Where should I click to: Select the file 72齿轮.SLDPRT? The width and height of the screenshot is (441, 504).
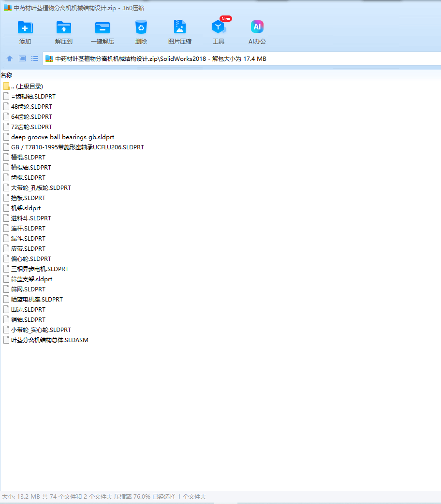(x=31, y=127)
